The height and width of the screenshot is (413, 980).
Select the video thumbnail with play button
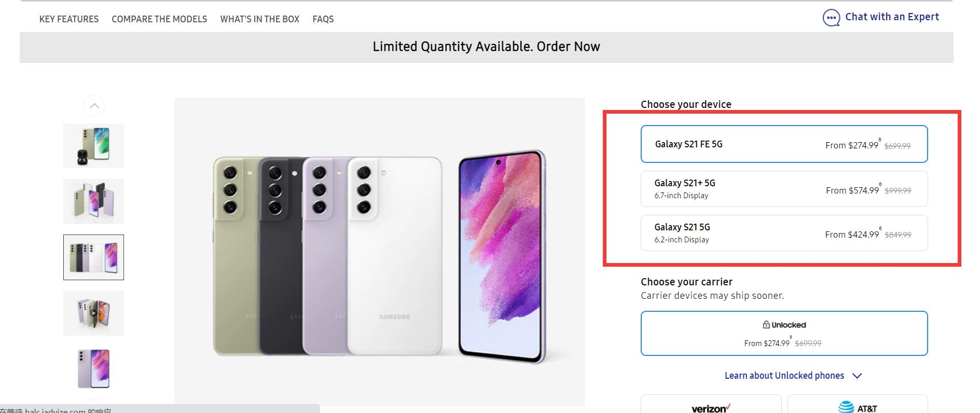(x=93, y=313)
